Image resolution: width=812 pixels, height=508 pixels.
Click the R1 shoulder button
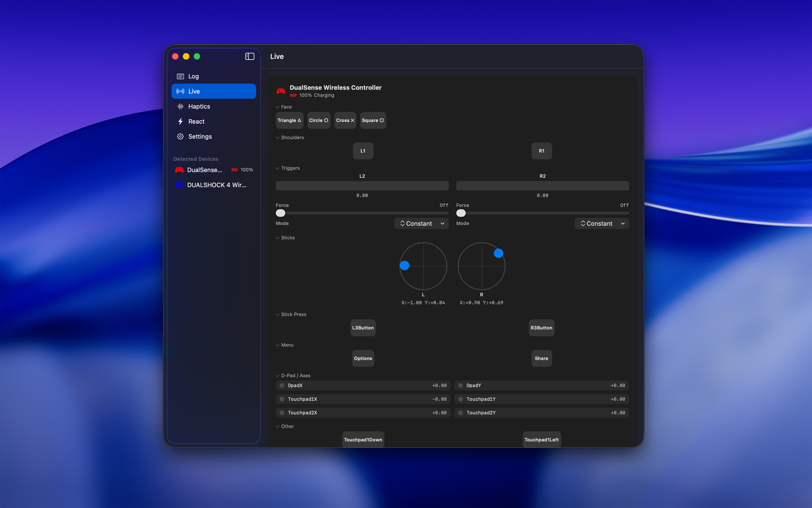[x=542, y=151]
